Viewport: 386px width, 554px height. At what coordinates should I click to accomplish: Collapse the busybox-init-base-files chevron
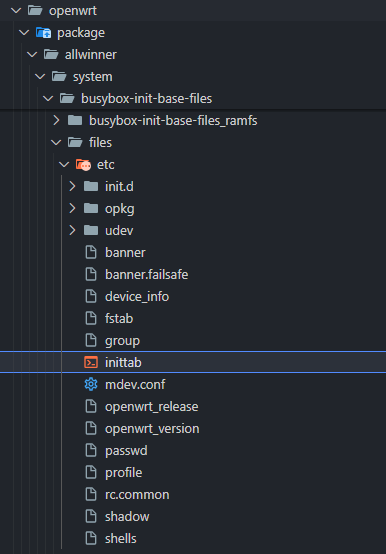(48, 99)
